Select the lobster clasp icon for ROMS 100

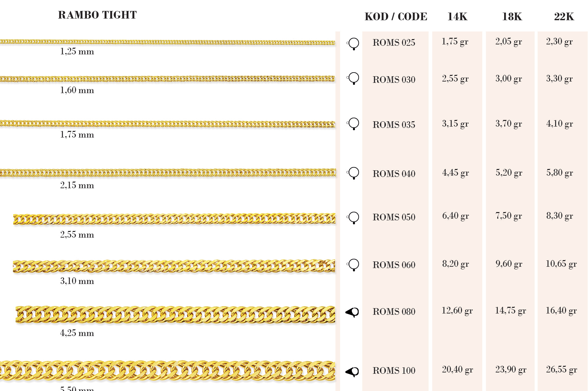coord(352,371)
